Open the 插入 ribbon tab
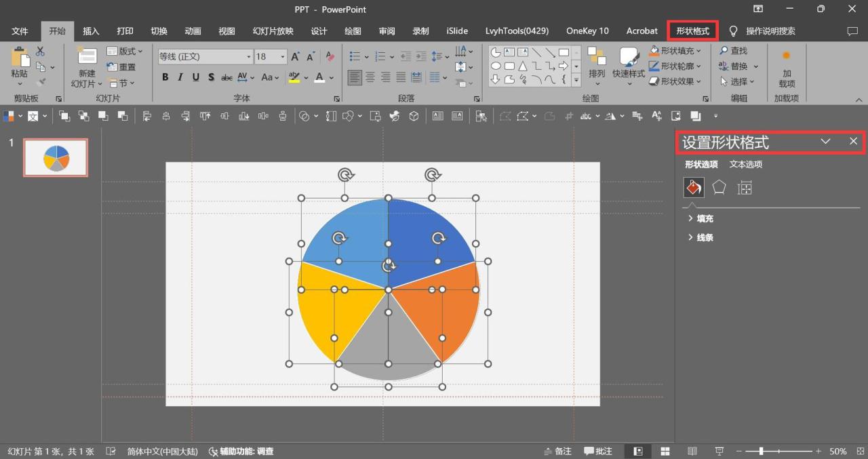The height and width of the screenshot is (459, 868). click(91, 31)
